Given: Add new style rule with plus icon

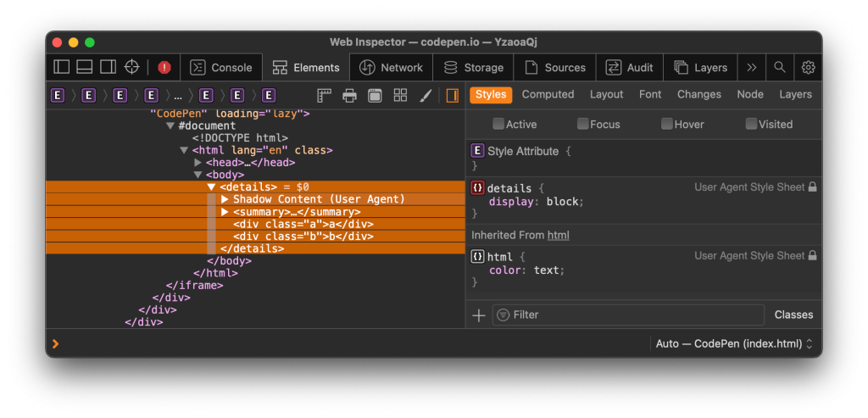Looking at the screenshot, I should click(479, 315).
